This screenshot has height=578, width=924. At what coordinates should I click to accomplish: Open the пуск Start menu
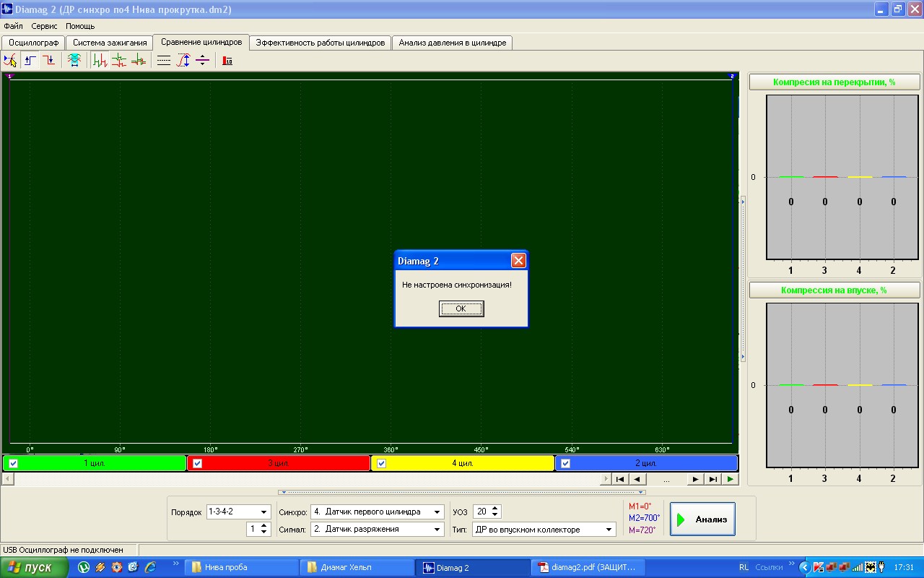click(x=35, y=567)
